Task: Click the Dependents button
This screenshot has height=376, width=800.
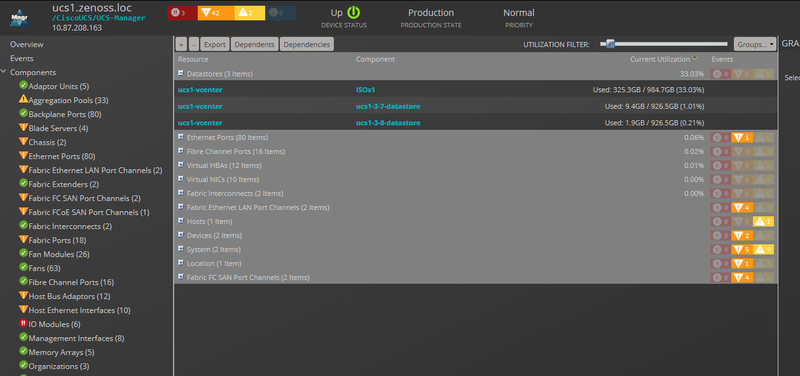Action: 255,44
